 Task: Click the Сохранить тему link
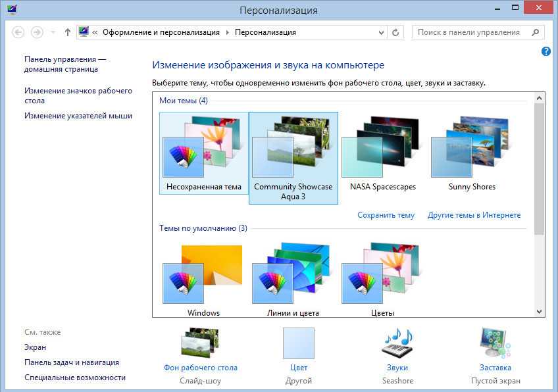click(x=386, y=215)
